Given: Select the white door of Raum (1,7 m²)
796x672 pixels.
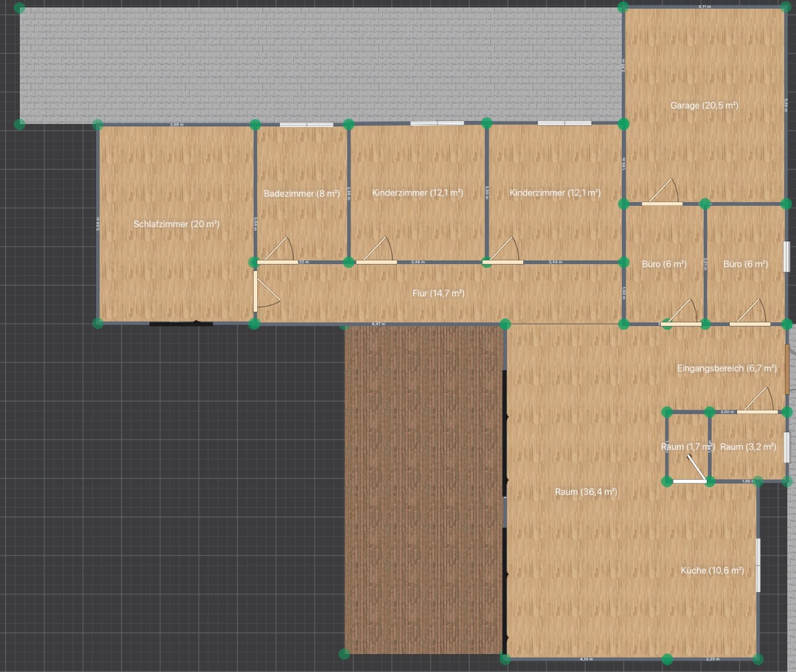Looking at the screenshot, I should click(x=689, y=480).
